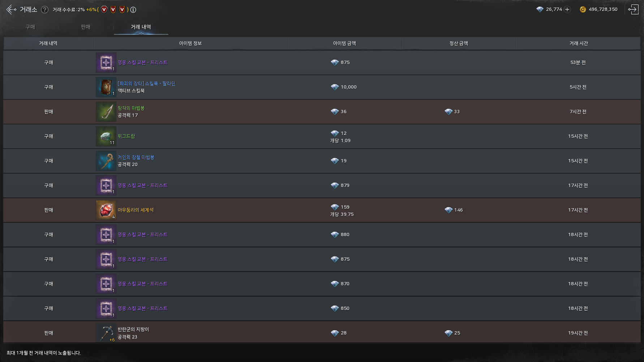Click the gold coin currency icon
Image resolution: width=644 pixels, height=362 pixels.
[583, 9]
